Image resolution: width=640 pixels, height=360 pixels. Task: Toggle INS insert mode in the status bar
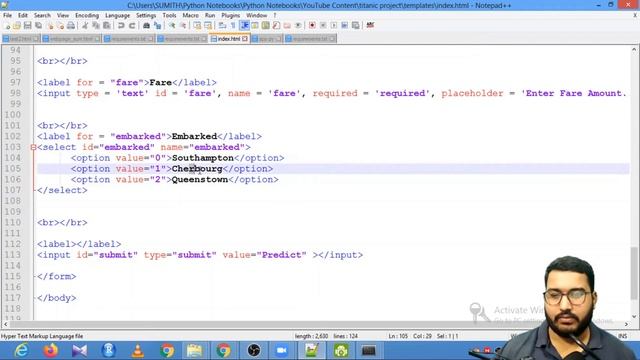click(x=622, y=336)
